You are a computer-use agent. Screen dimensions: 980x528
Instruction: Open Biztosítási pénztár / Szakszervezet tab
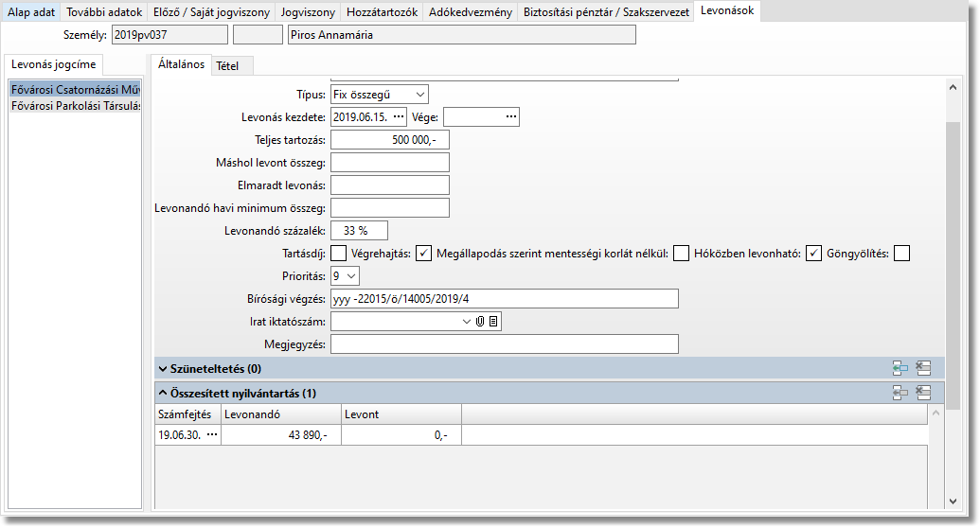coord(606,12)
